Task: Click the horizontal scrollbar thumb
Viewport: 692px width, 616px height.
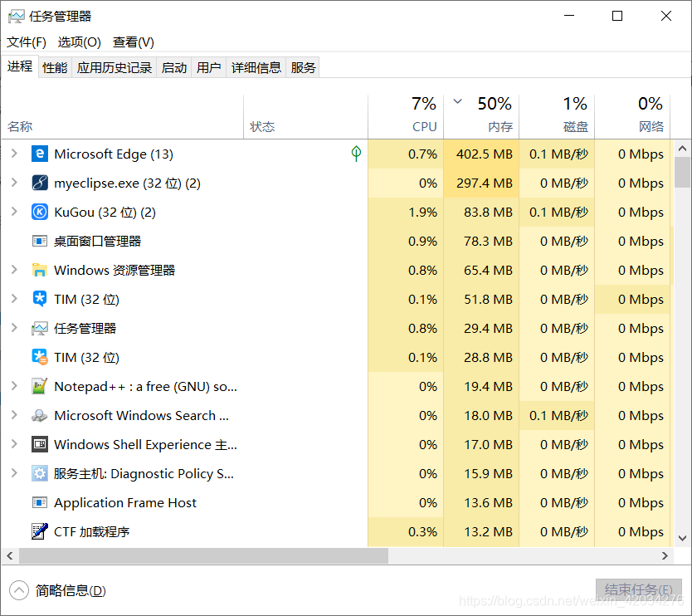Action: point(203,556)
